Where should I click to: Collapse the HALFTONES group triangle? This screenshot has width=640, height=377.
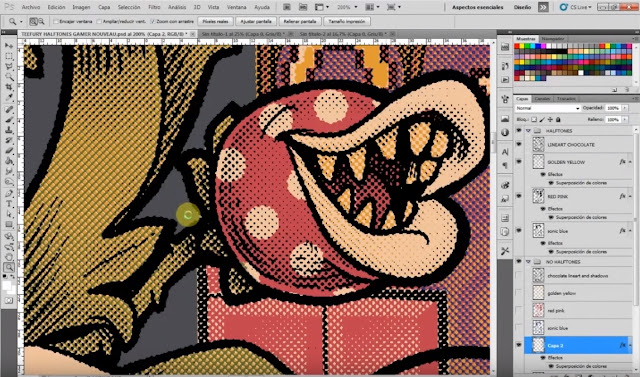[528, 131]
